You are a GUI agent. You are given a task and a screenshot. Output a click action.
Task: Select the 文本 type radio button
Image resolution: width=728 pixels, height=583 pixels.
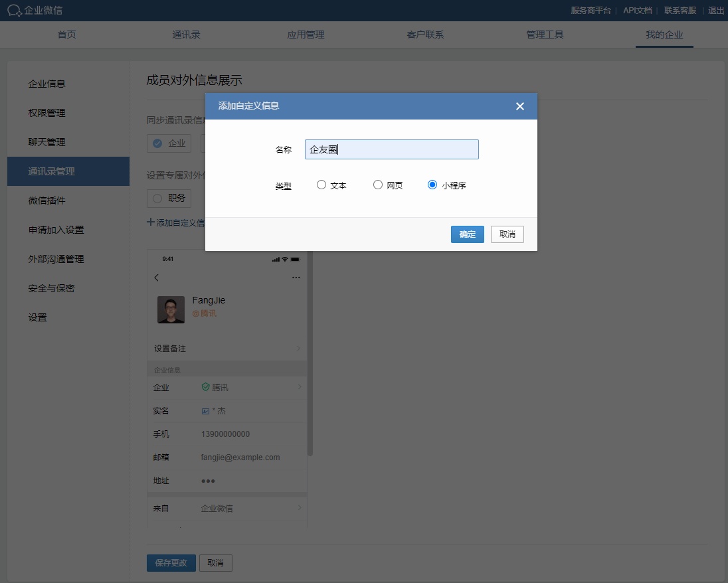click(321, 185)
